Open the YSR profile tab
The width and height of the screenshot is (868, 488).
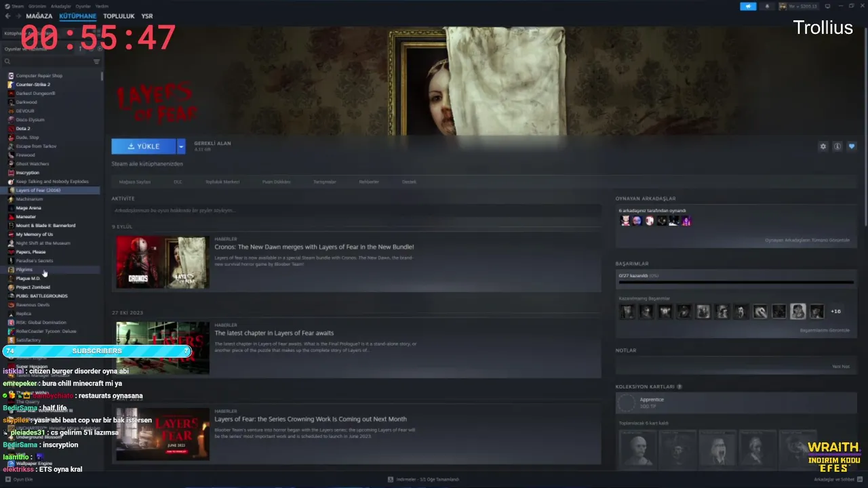coord(147,16)
